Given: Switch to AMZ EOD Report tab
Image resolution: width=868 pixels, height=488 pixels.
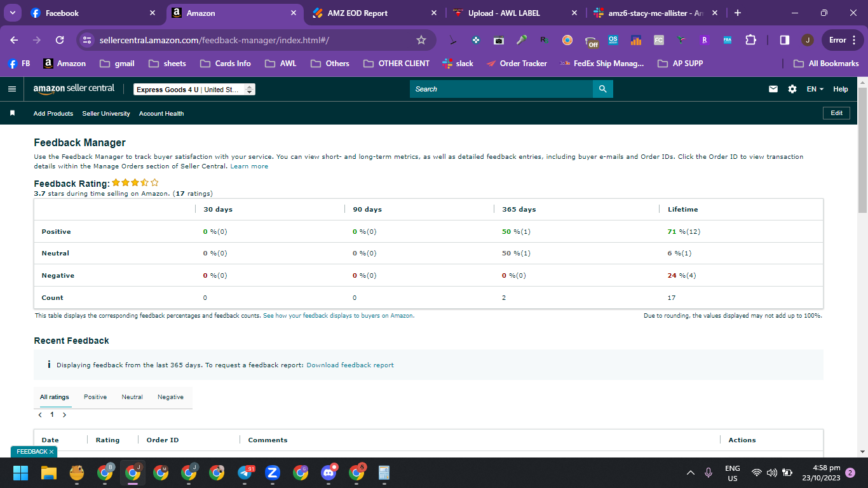Looking at the screenshot, I should (376, 13).
